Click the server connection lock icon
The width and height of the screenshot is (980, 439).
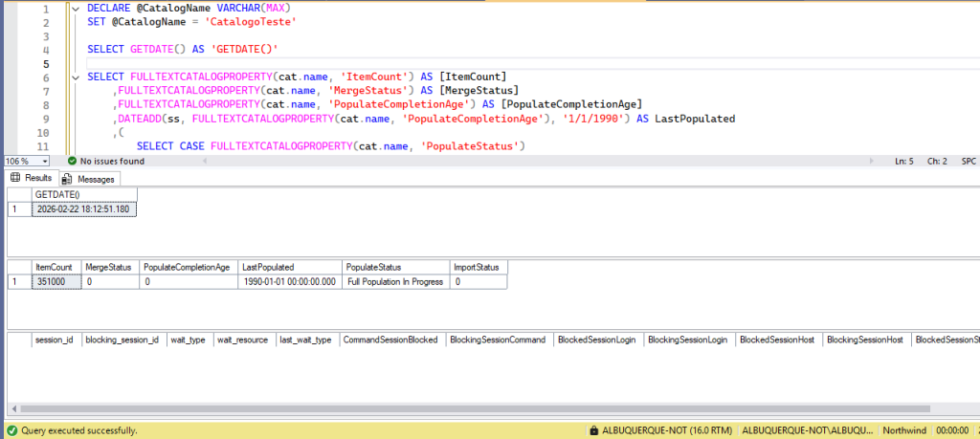[x=594, y=431]
